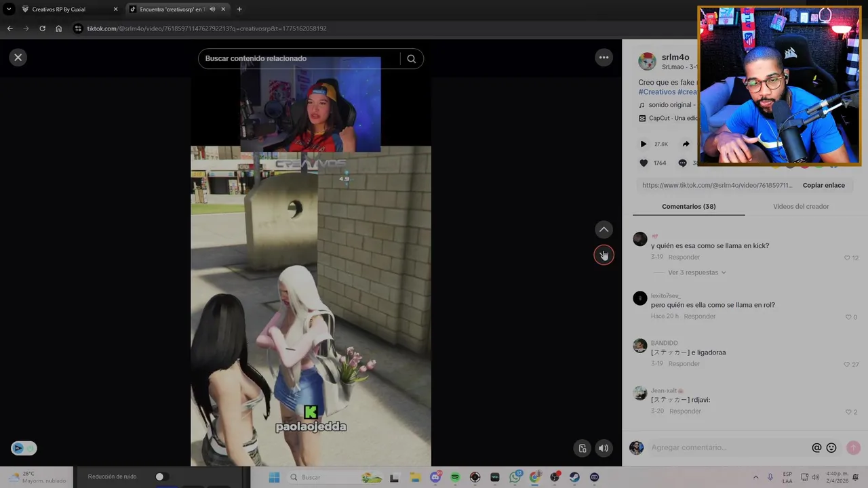868x488 pixels.
Task: Select the video URL text field
Action: 717,185
